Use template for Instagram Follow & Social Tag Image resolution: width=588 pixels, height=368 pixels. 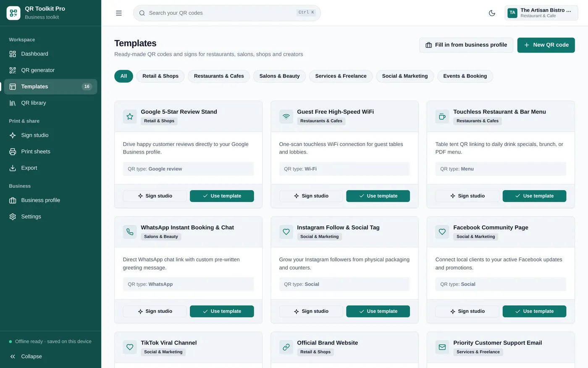(x=378, y=311)
